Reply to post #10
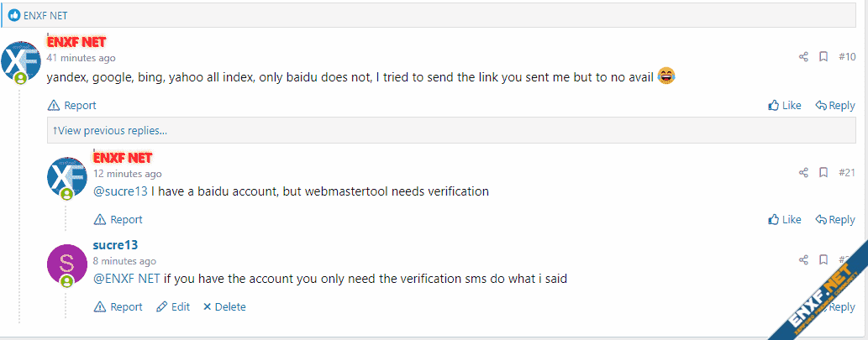The image size is (868, 340). coord(835,105)
